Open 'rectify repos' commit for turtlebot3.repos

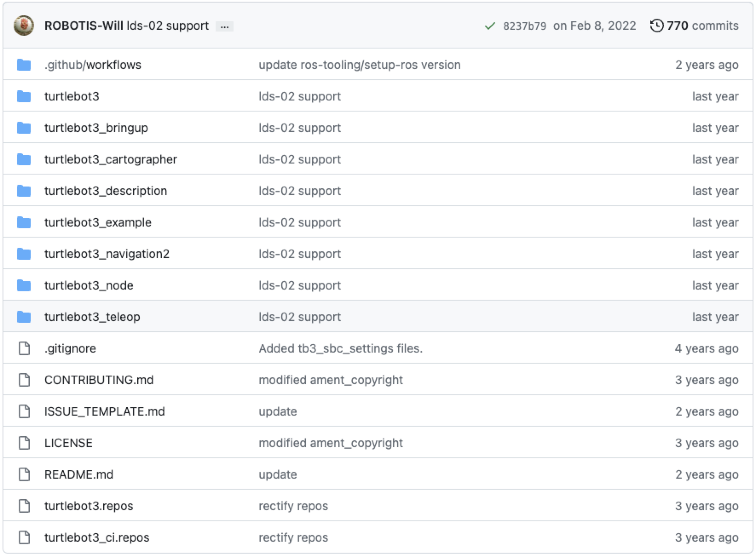coord(293,506)
